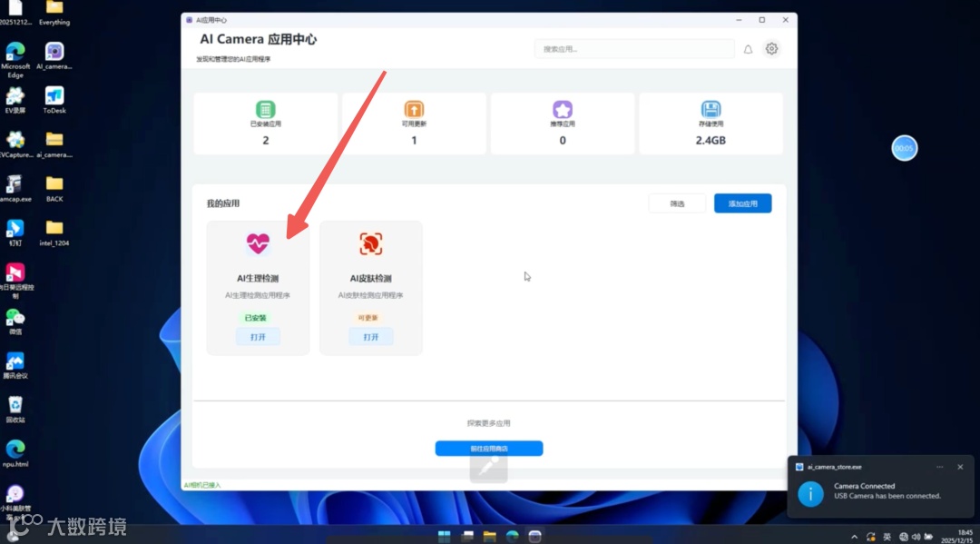Open AI皮肤检测 with its 打开 button

point(370,337)
